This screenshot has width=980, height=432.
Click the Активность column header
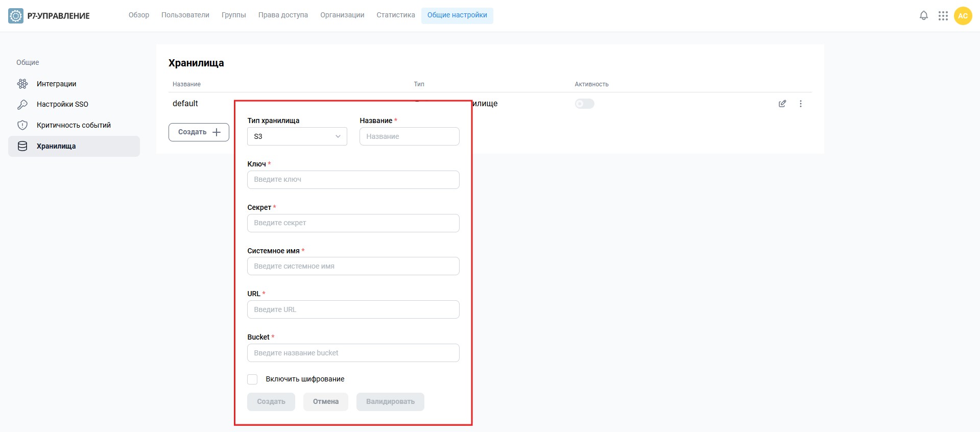point(591,84)
